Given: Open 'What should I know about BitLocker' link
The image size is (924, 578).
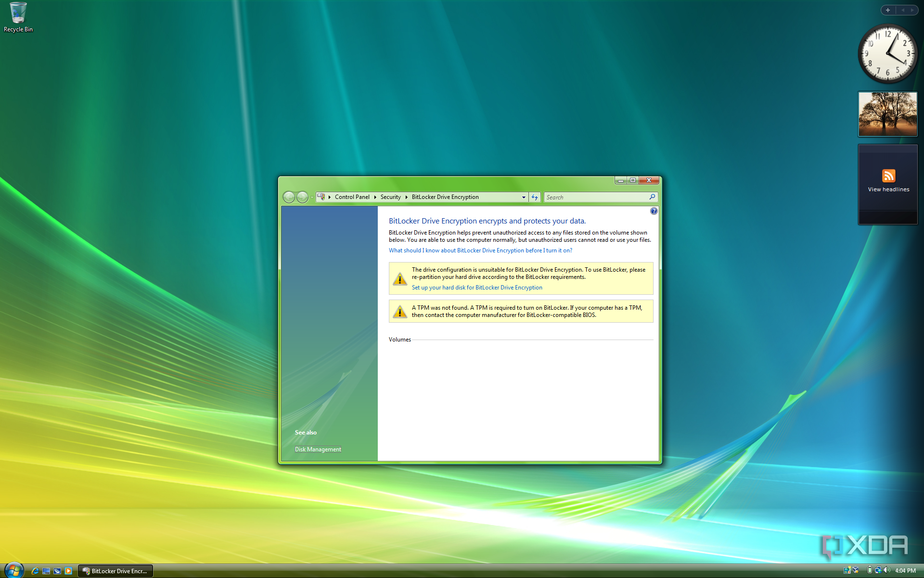Looking at the screenshot, I should 480,250.
